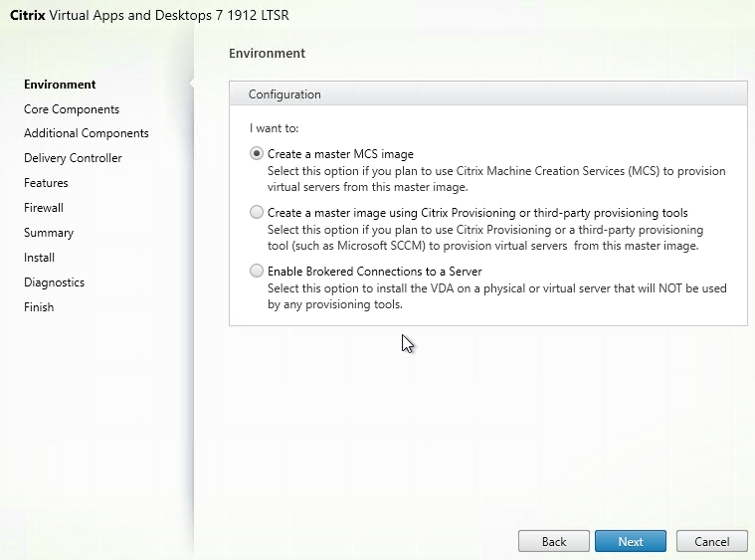Viewport: 755px width, 560px height.
Task: Open the Environment step in the sidebar
Action: pos(60,85)
